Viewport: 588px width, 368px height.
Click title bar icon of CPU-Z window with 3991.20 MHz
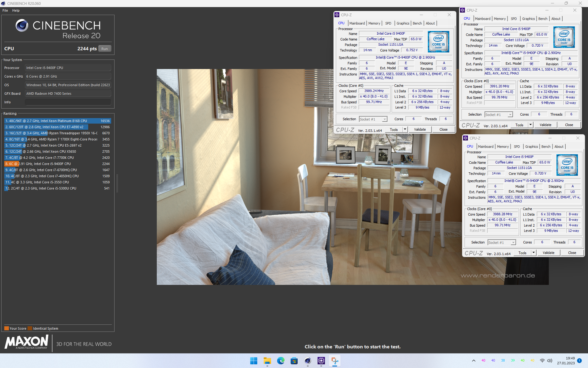point(462,10)
